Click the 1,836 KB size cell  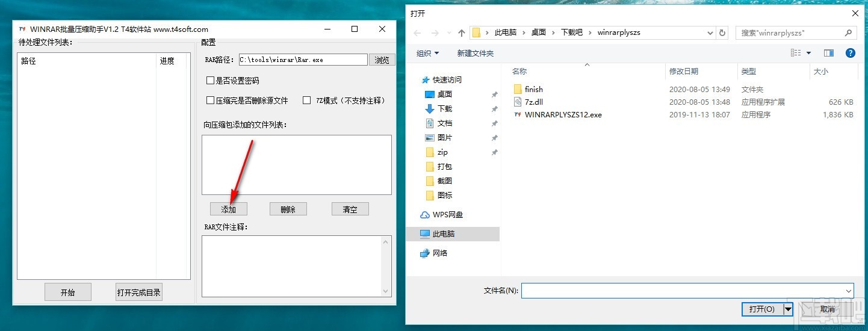click(x=839, y=114)
